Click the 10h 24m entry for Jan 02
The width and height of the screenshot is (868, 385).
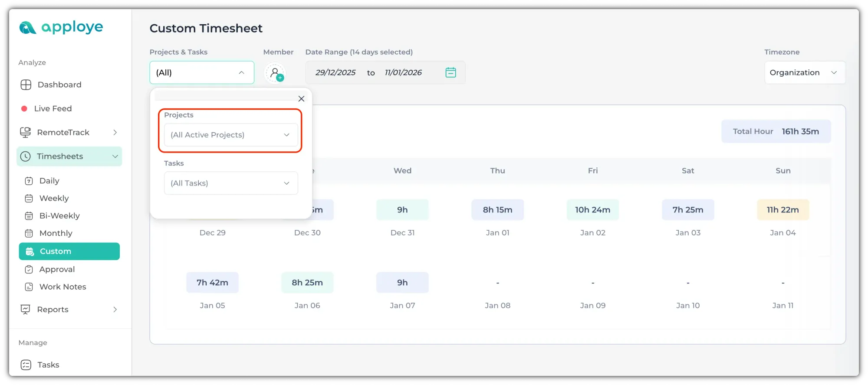[x=592, y=210]
